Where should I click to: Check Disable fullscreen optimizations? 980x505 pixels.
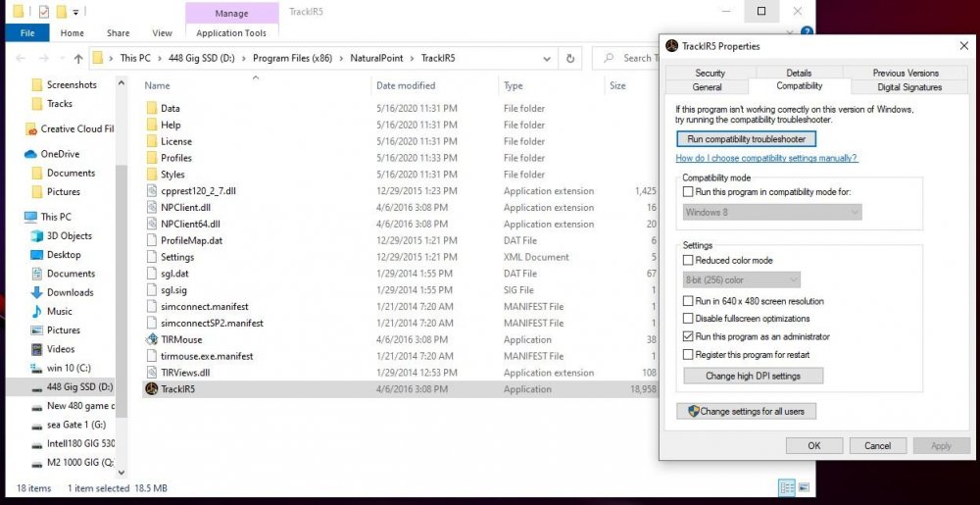[688, 319]
